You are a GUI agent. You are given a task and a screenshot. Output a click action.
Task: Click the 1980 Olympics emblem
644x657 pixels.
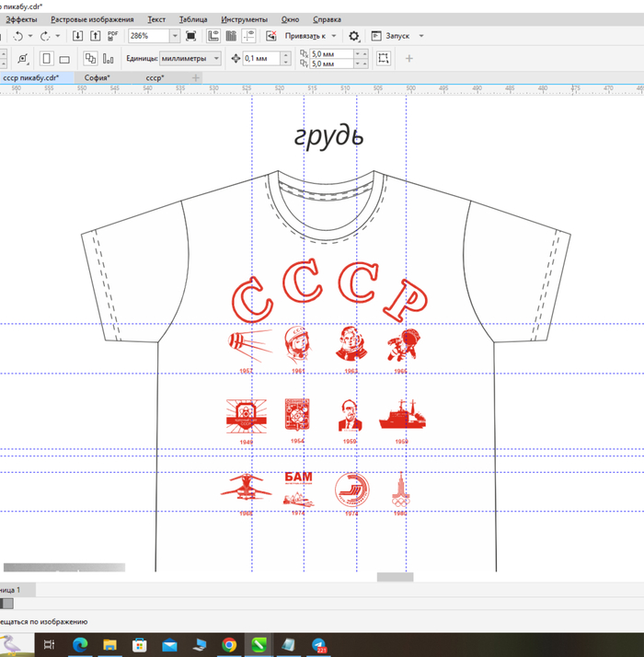click(x=401, y=493)
